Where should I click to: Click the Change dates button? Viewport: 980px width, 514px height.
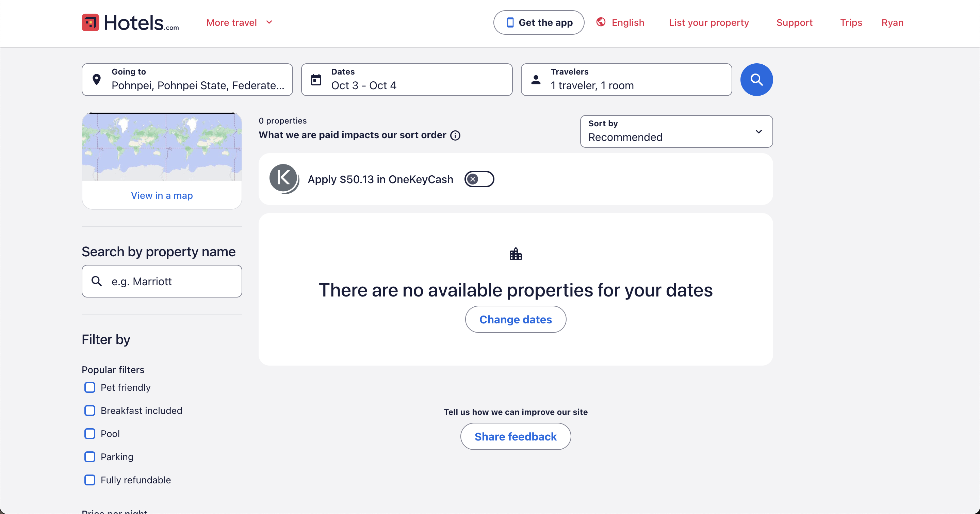click(516, 319)
